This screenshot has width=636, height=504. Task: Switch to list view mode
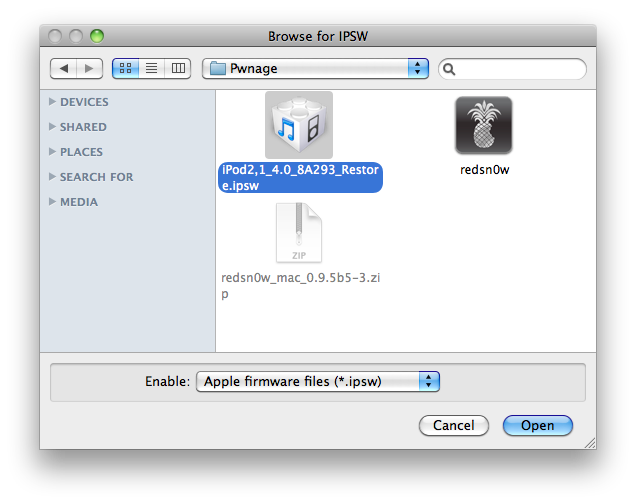151,68
